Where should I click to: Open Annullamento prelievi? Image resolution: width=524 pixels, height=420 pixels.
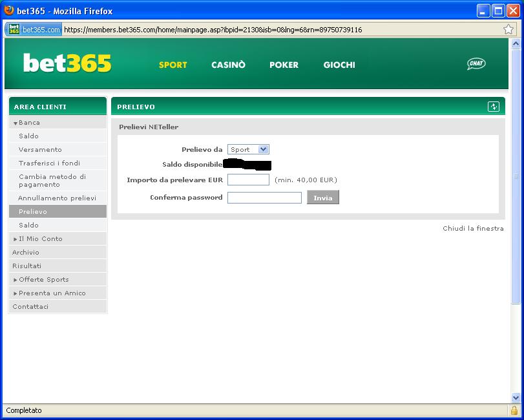[x=58, y=198]
